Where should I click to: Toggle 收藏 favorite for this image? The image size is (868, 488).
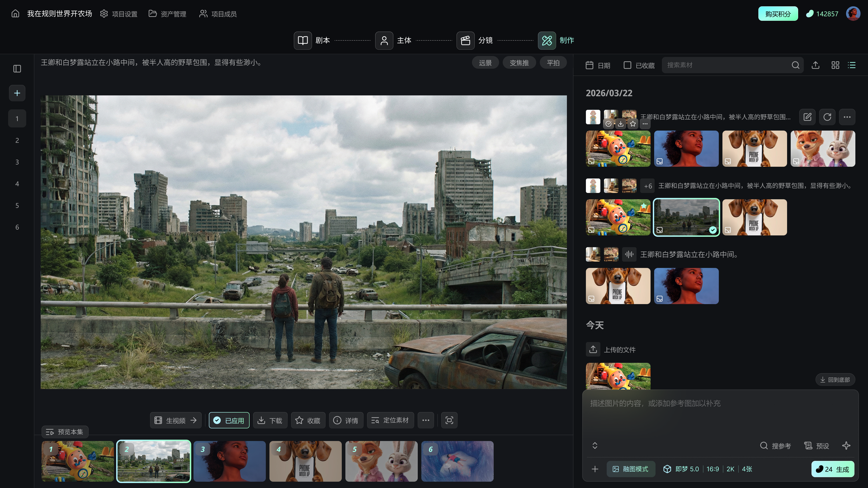[x=308, y=420]
